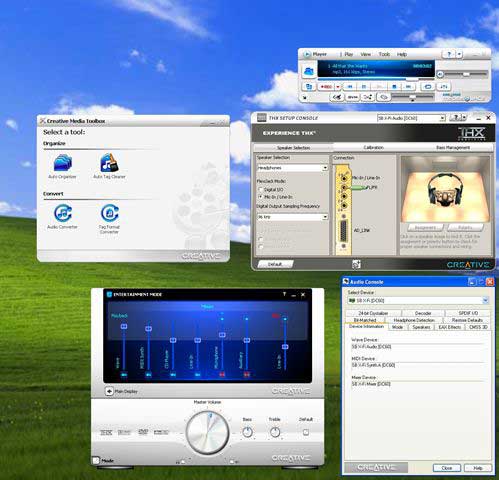Select Digital I/O FlexiJack mode radio
The height and width of the screenshot is (480, 499).
(x=261, y=189)
